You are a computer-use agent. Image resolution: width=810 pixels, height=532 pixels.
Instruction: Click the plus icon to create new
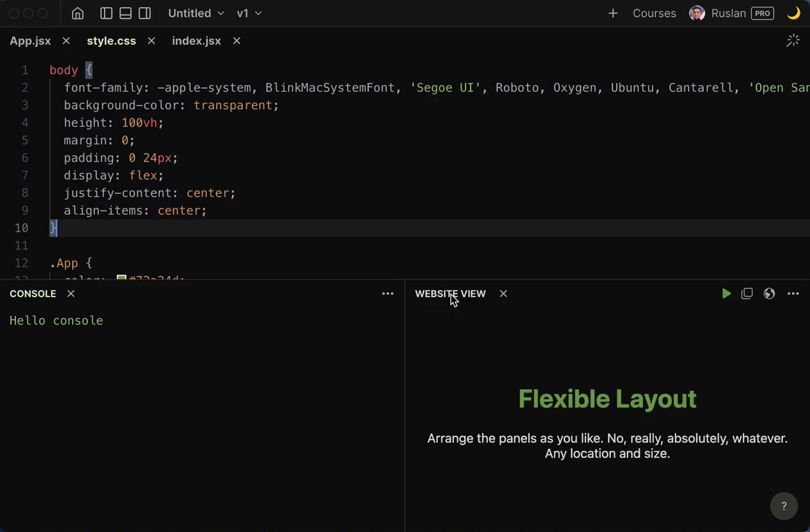613,13
